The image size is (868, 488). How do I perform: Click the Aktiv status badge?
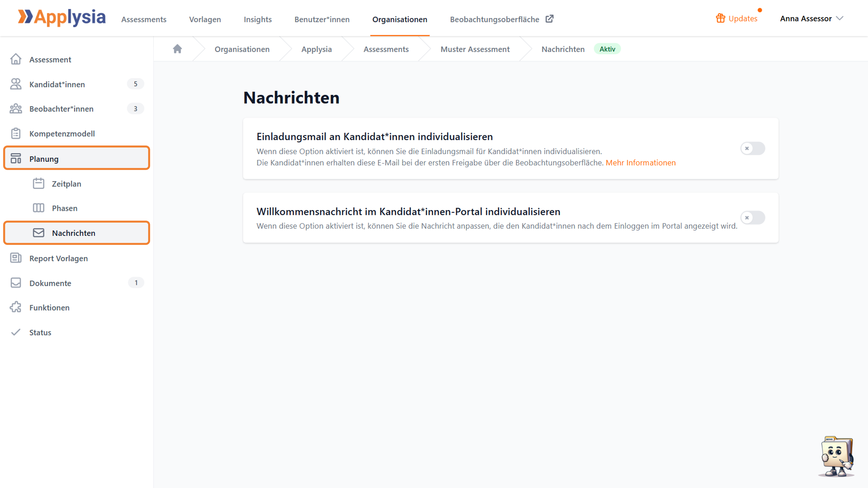[607, 49]
